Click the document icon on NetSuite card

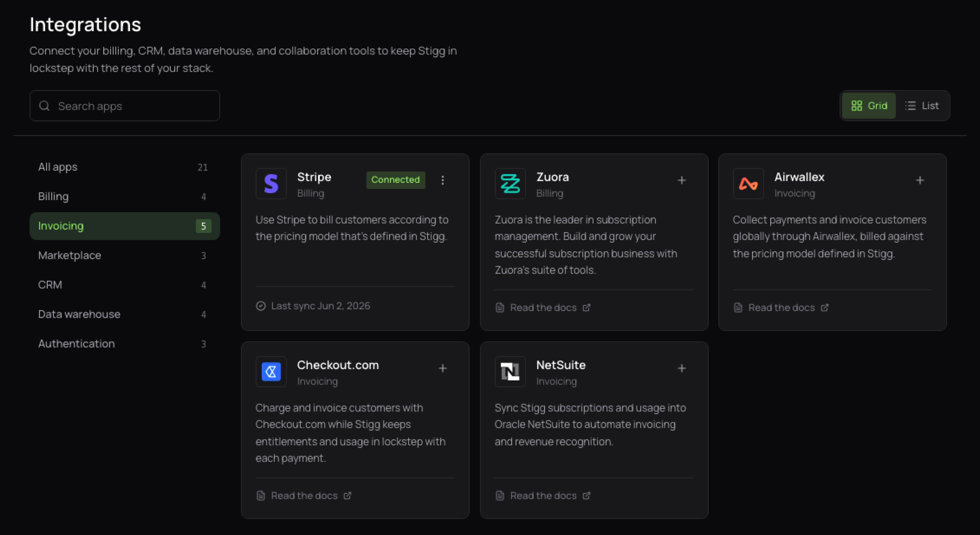point(500,495)
